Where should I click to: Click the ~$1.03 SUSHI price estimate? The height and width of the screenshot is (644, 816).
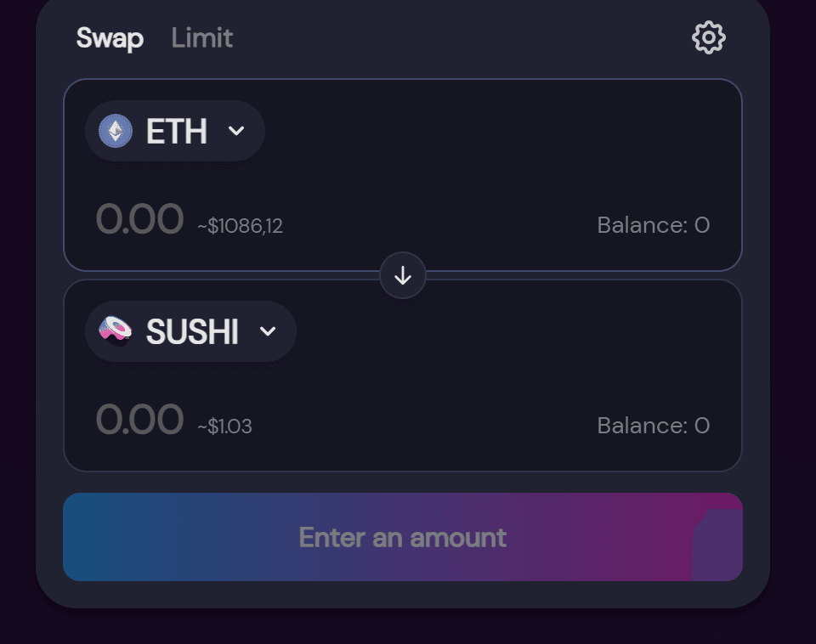[224, 427]
